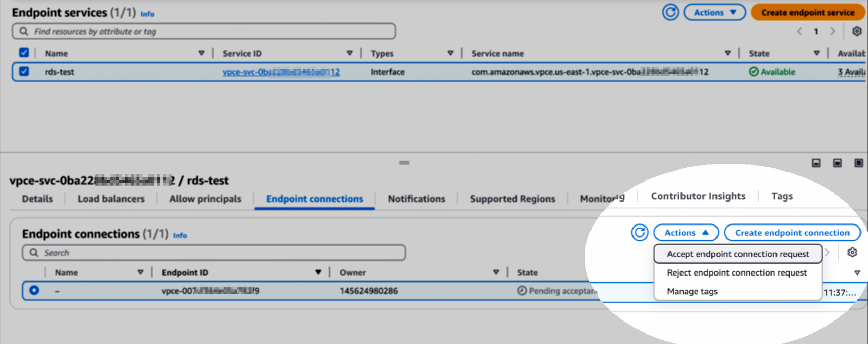This screenshot has height=344, width=868.
Task: Click the Create endpoint service button
Action: tap(808, 12)
